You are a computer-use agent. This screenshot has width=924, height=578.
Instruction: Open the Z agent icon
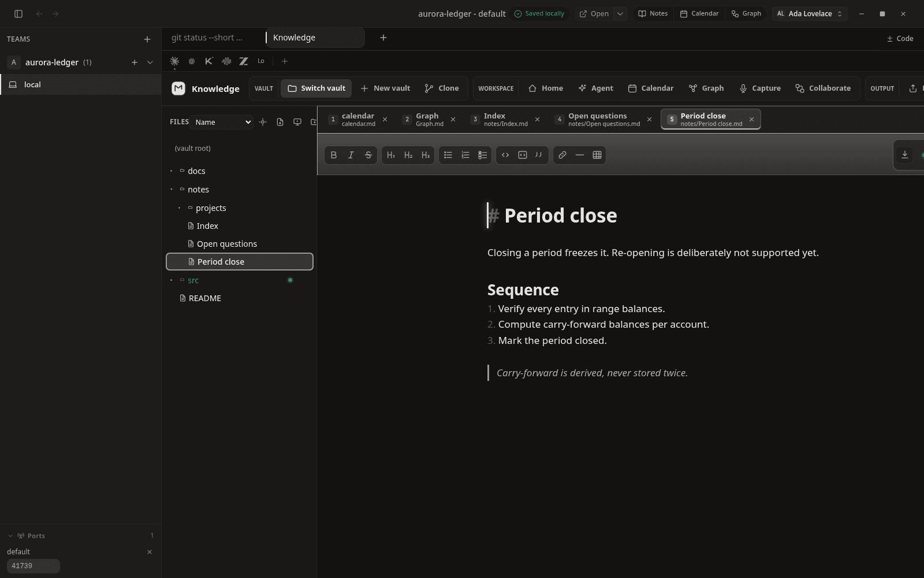tap(244, 61)
